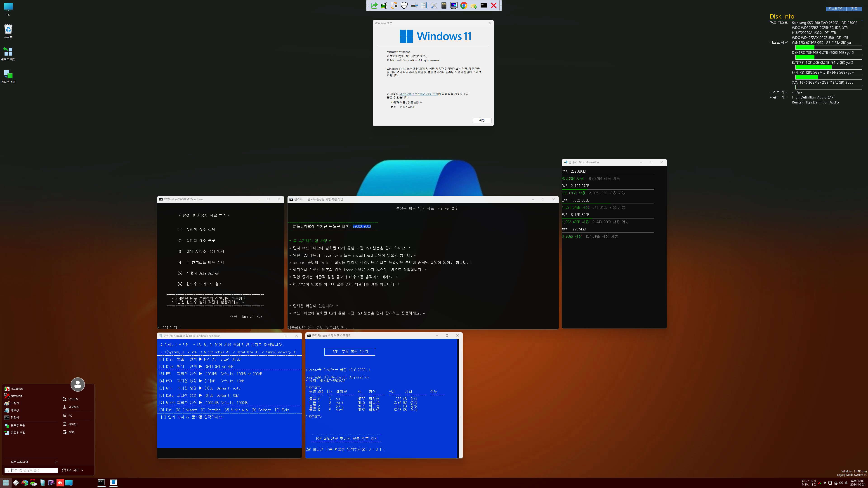Click the F: drive usage bar
Image resolution: width=868 pixels, height=488 pixels.
[x=829, y=77]
